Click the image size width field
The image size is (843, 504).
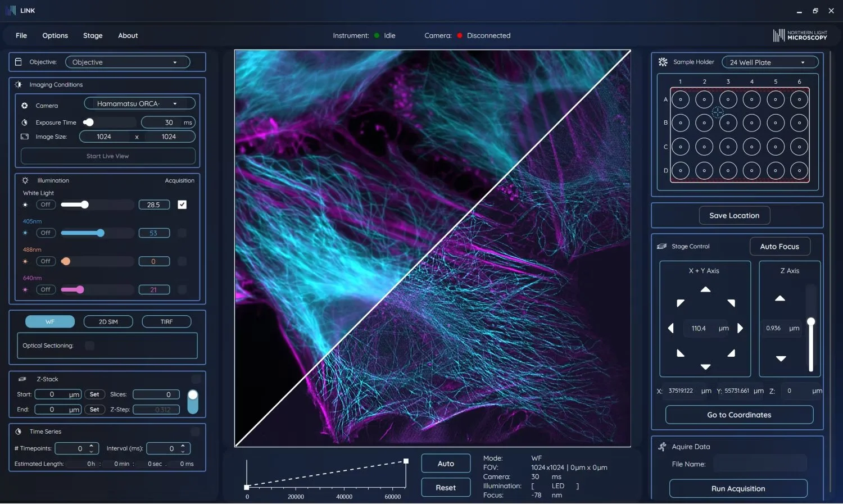105,137
